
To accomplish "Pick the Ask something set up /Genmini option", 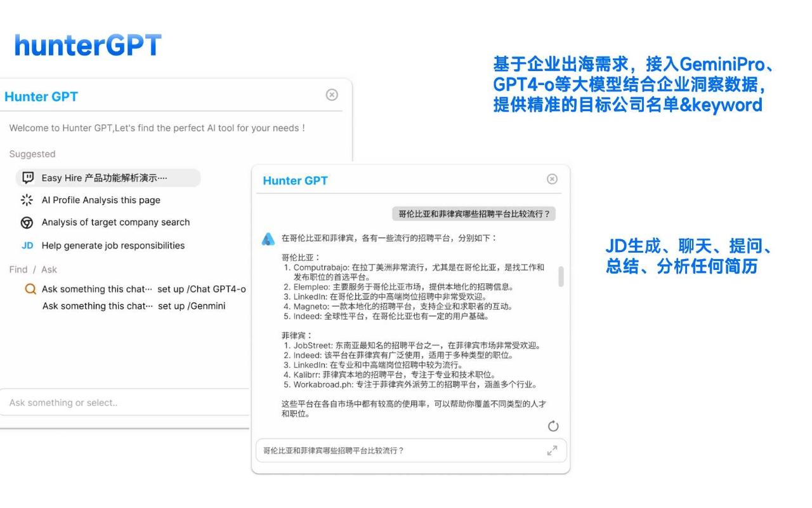I will click(134, 306).
